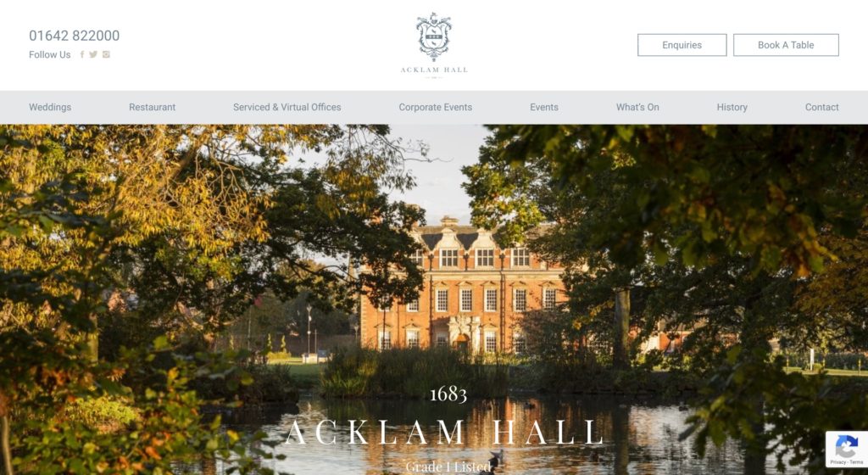Open the Weddings menu item
The width and height of the screenshot is (868, 475).
click(x=50, y=108)
